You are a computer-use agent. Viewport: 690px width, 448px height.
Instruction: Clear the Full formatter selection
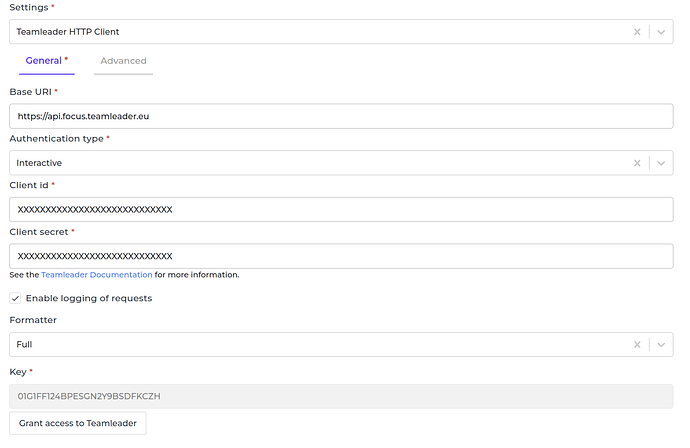637,345
